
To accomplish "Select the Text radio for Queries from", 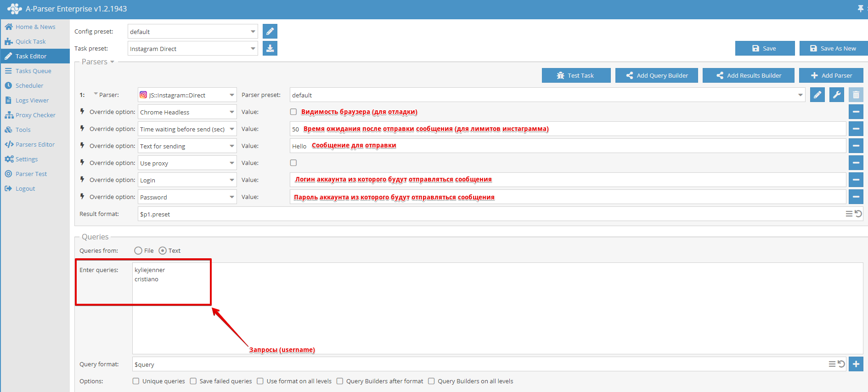I will (x=163, y=250).
